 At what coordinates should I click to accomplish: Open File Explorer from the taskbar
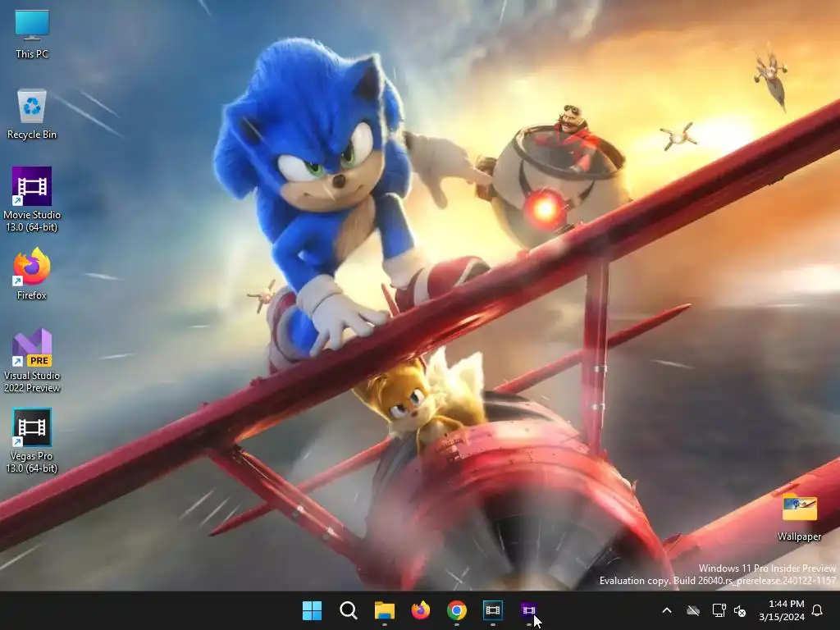(384, 610)
